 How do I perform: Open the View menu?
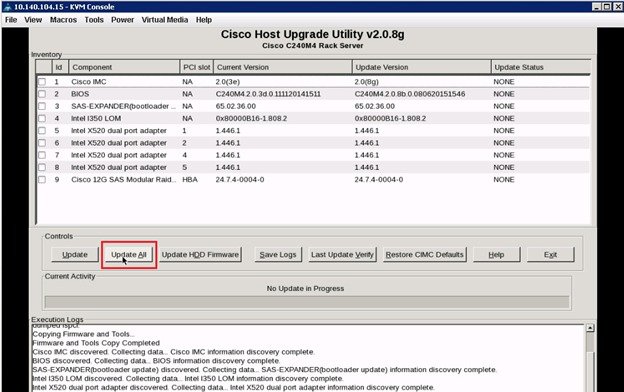click(33, 20)
